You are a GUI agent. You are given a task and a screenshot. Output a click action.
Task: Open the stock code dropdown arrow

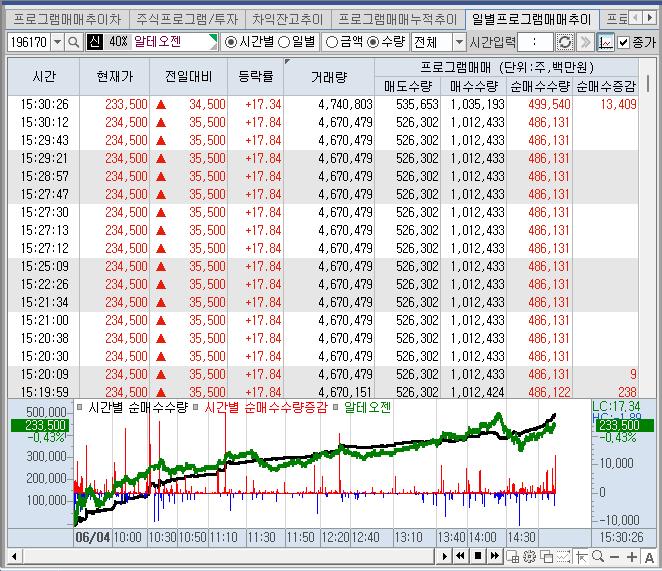[58, 42]
